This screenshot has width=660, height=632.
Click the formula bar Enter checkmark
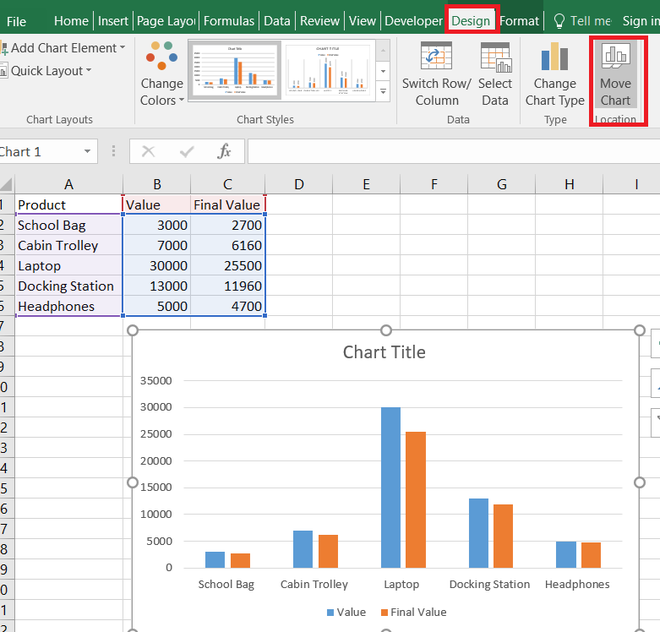pyautogui.click(x=186, y=151)
